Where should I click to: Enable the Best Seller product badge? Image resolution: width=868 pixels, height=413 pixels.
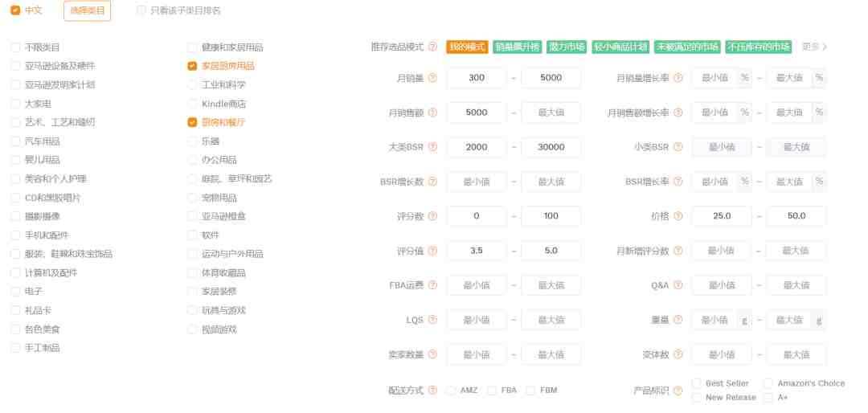tap(696, 383)
